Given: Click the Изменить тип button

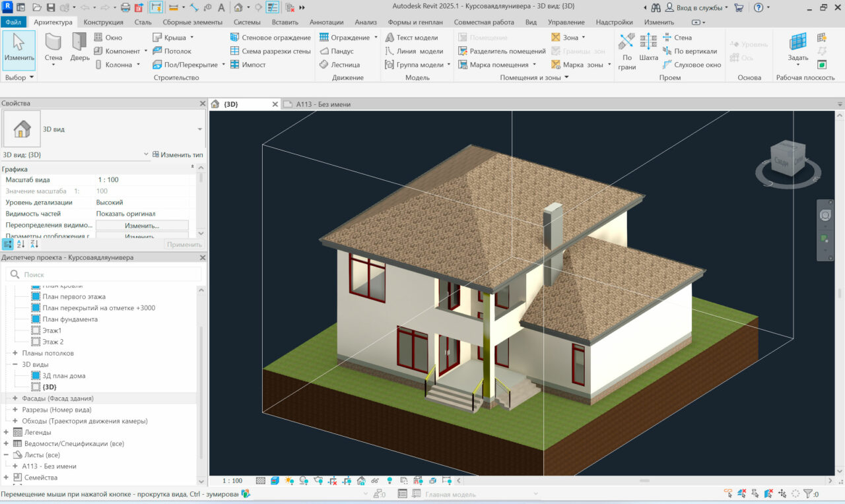Looking at the screenshot, I should point(178,154).
